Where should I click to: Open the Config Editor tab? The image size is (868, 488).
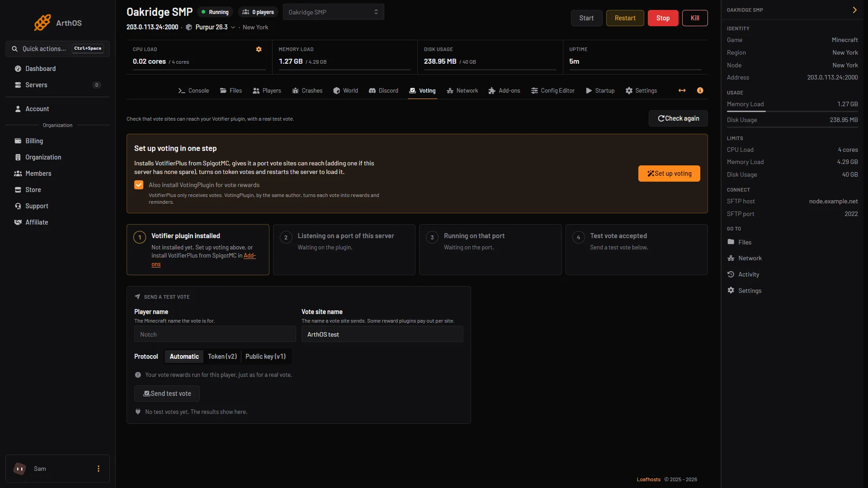(552, 90)
